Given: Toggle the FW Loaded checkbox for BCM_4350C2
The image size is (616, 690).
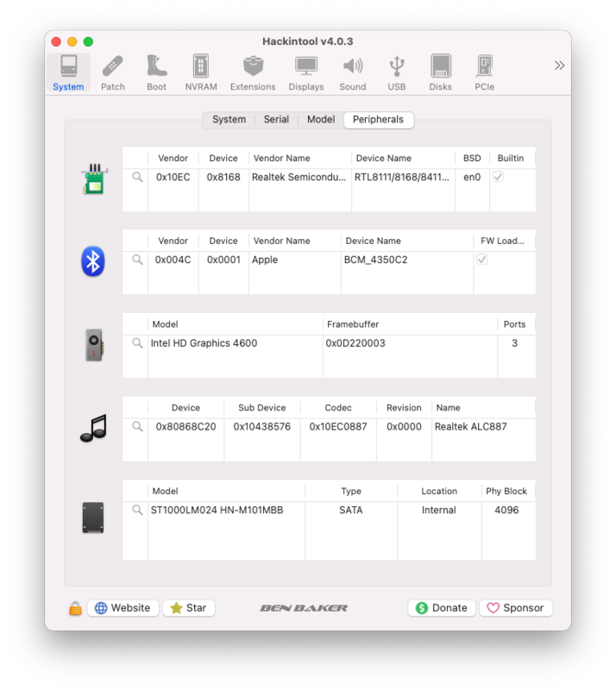Looking at the screenshot, I should pos(482,260).
